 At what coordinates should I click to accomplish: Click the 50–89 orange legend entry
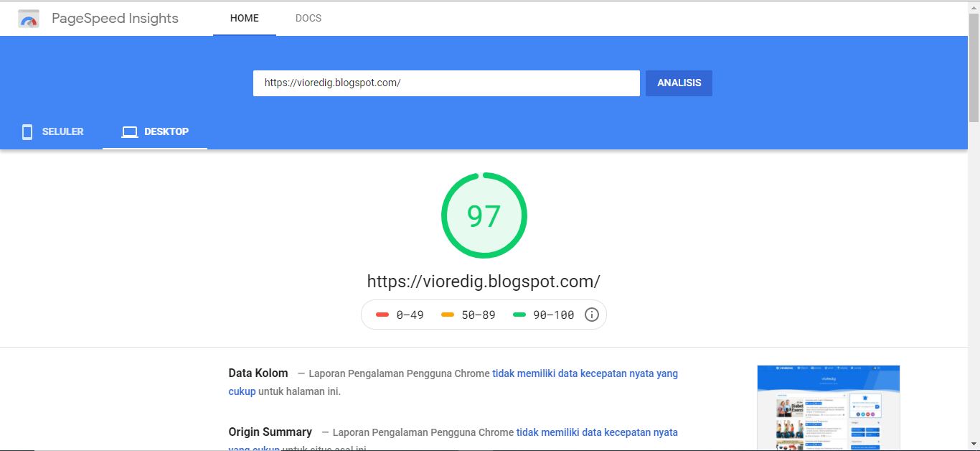(x=468, y=315)
